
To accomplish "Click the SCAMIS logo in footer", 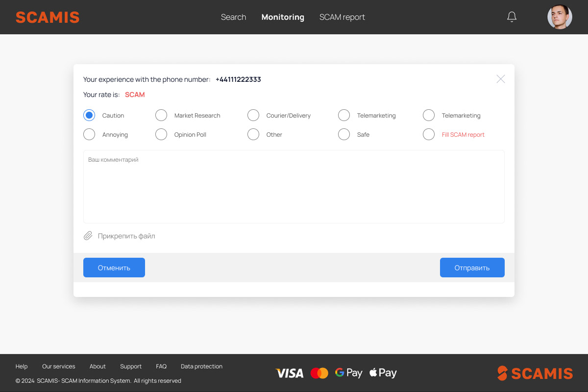I will coord(535,373).
